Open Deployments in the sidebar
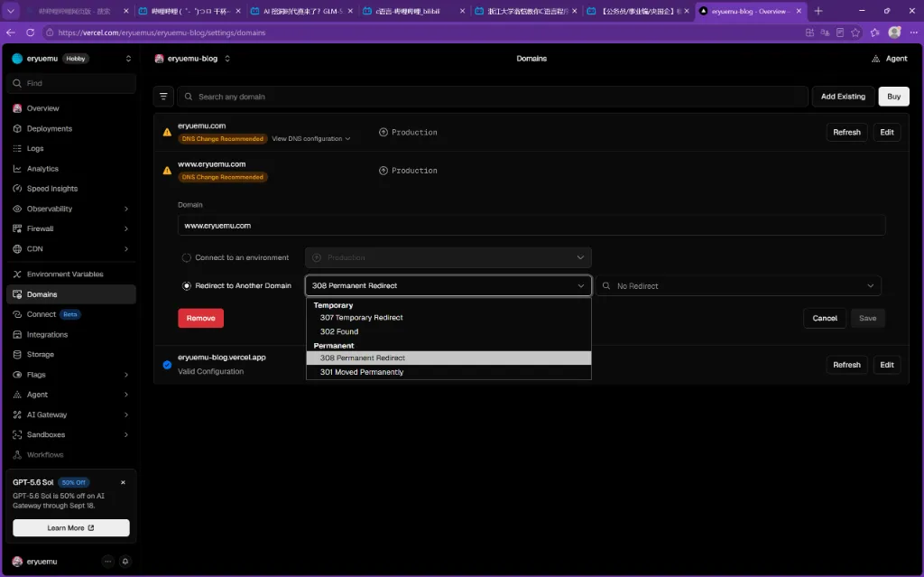This screenshot has width=924, height=577. [71, 128]
